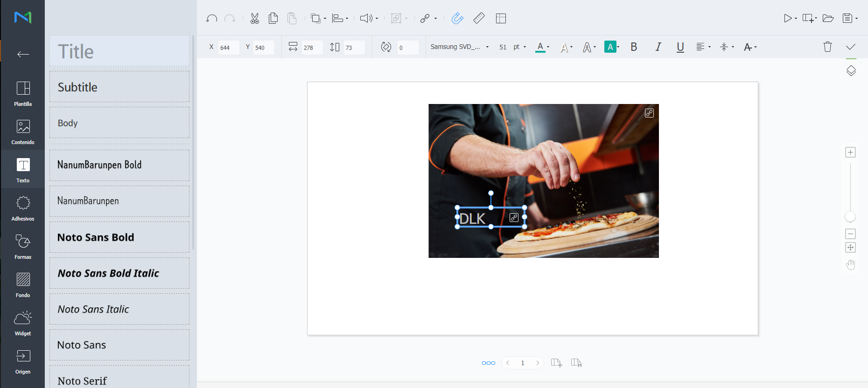Image resolution: width=868 pixels, height=388 pixels.
Task: Click the X position input field
Action: coord(228,48)
